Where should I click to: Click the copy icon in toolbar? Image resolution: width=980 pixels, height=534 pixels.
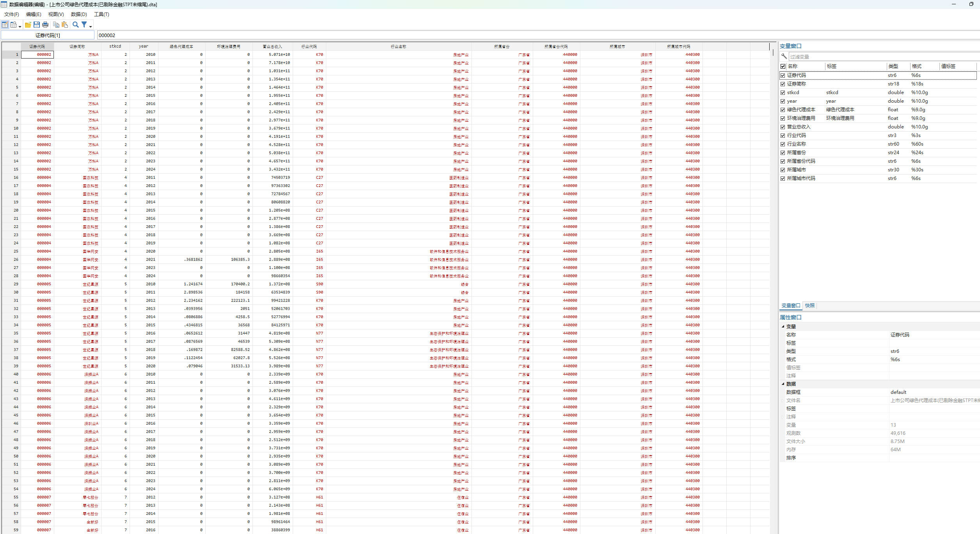click(56, 25)
